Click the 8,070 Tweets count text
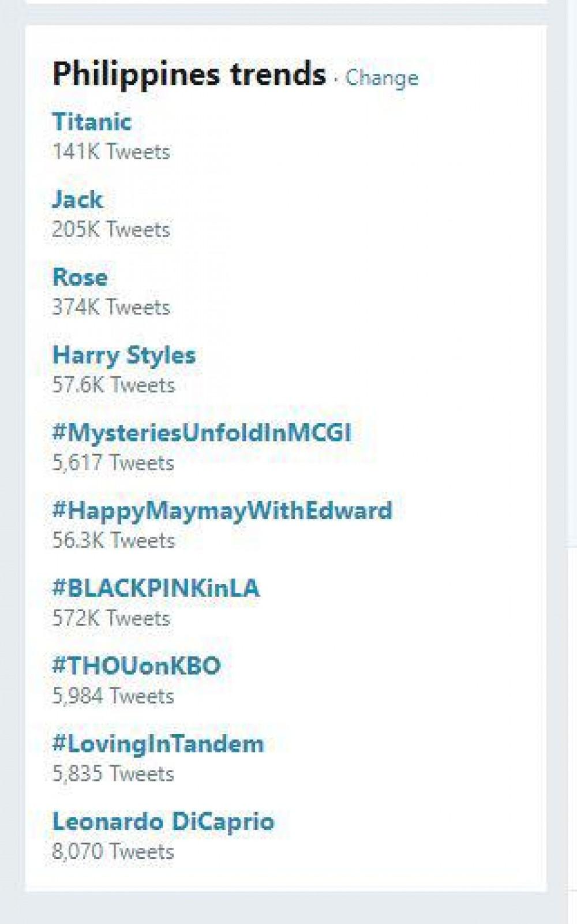 [113, 852]
